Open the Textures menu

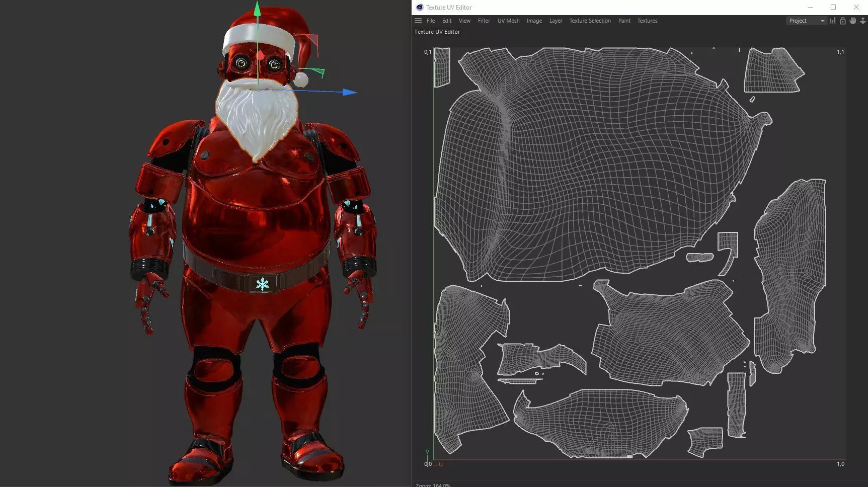[647, 21]
